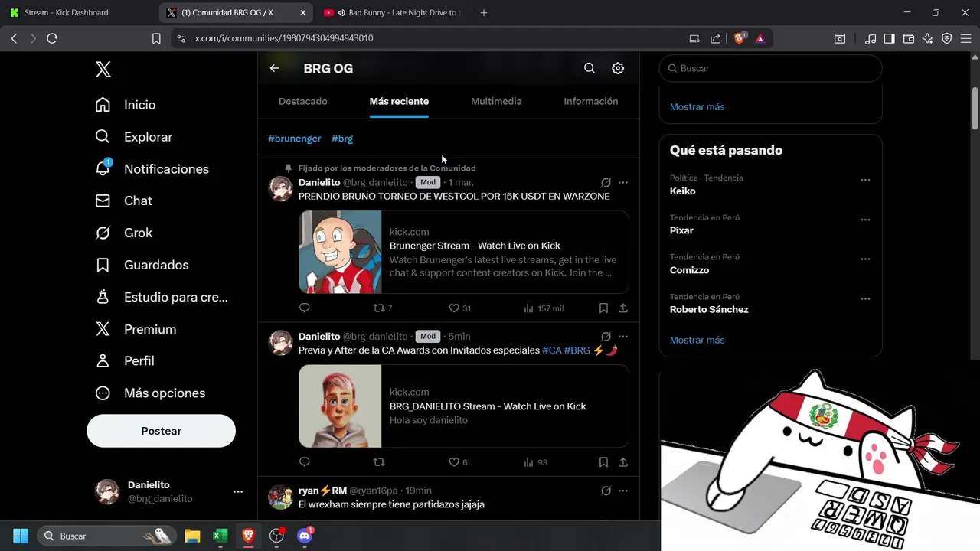Open Discord from taskbar
The image size is (980, 551).
[x=305, y=536]
